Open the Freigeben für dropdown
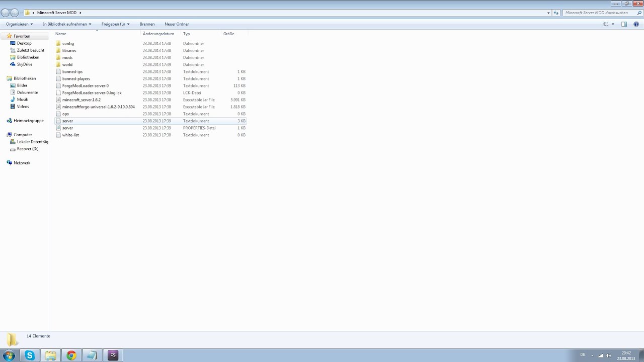Viewport: 644px width, 362px height. (115, 24)
